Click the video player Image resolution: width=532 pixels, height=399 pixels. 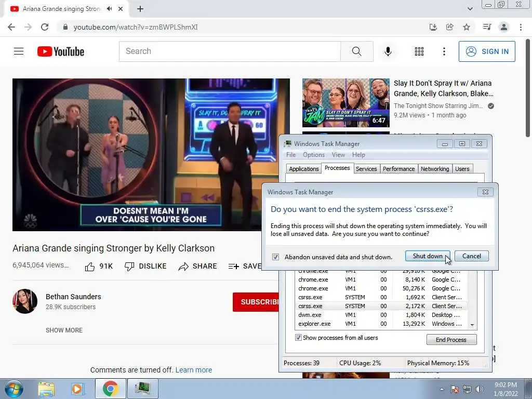click(x=151, y=155)
